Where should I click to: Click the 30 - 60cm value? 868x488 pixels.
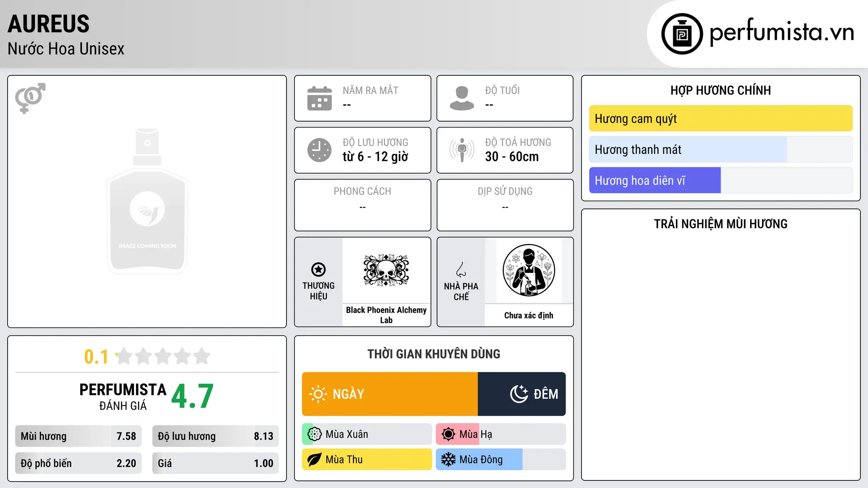pos(512,157)
